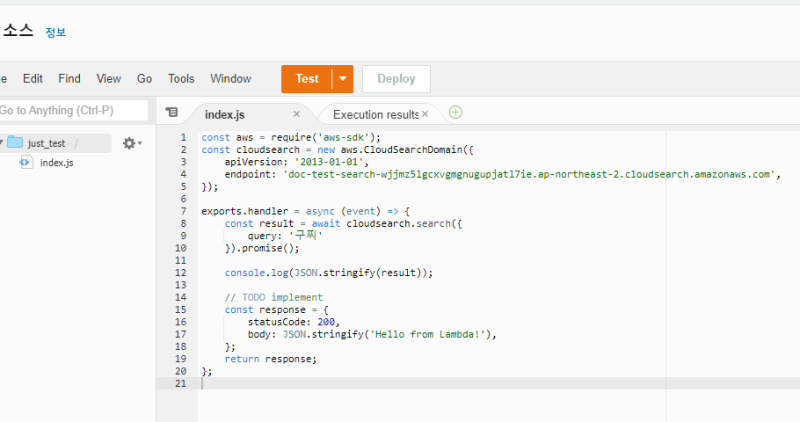Click the Deploy button

(396, 79)
